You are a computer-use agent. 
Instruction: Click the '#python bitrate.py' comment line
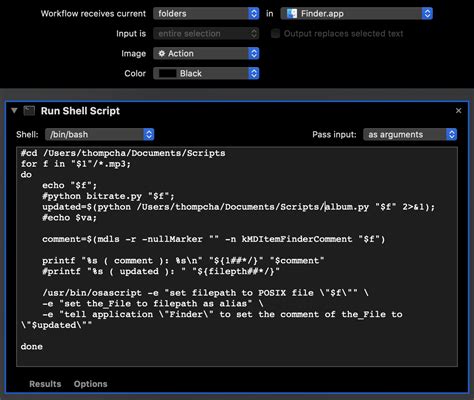click(108, 196)
